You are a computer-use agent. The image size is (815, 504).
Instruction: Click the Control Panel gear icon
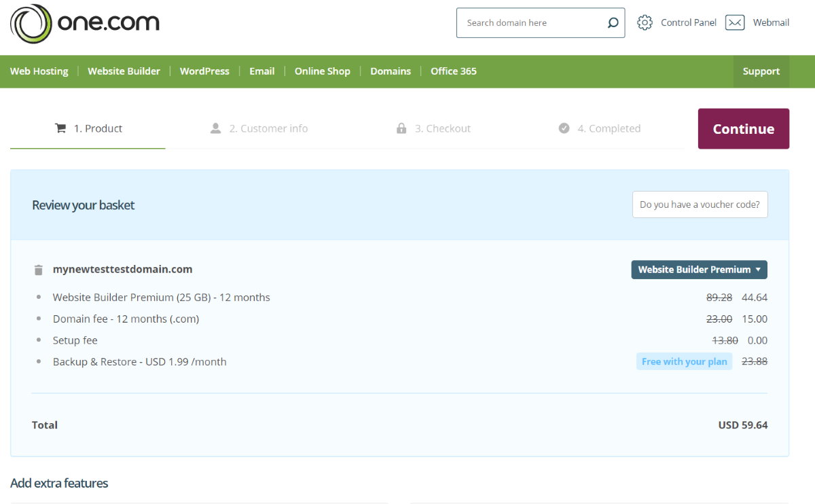(x=645, y=22)
